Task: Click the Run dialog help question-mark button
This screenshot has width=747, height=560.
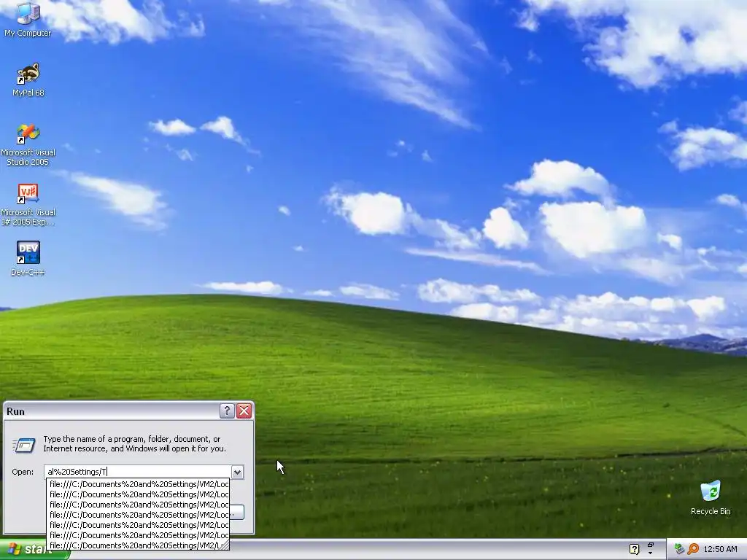Action: [x=227, y=411]
